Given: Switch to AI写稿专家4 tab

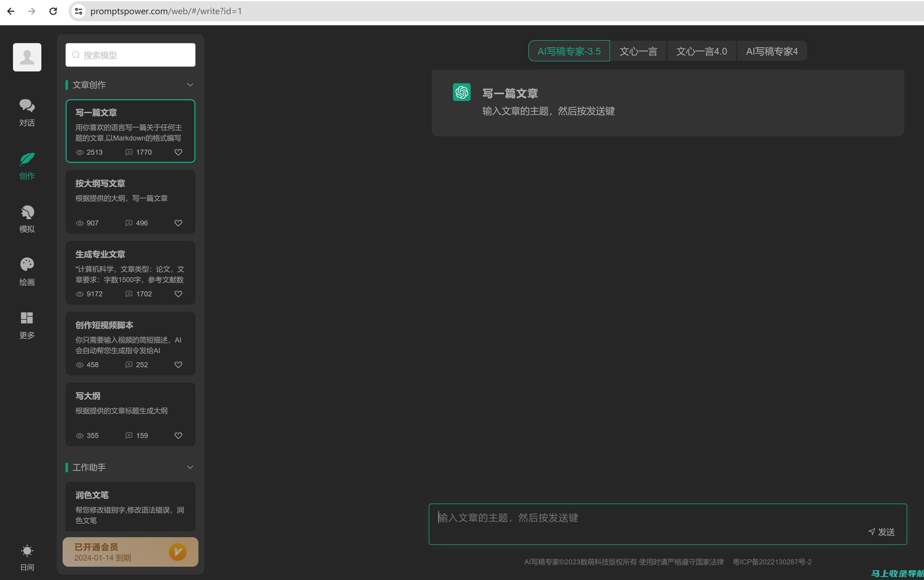Looking at the screenshot, I should point(772,51).
